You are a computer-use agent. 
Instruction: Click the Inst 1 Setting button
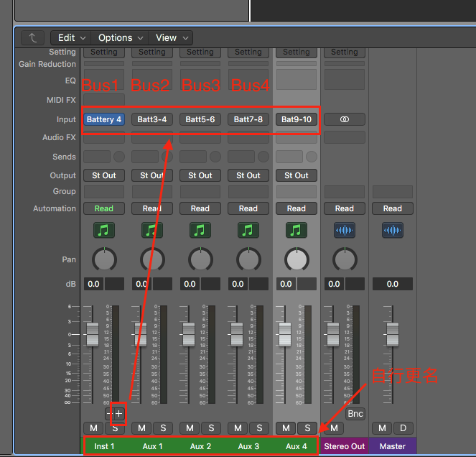tap(104, 52)
